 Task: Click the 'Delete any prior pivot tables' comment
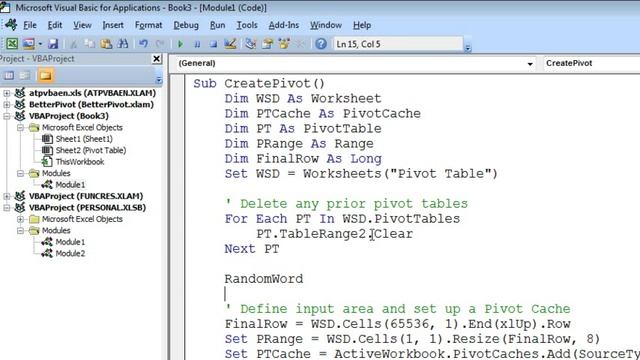tap(346, 204)
